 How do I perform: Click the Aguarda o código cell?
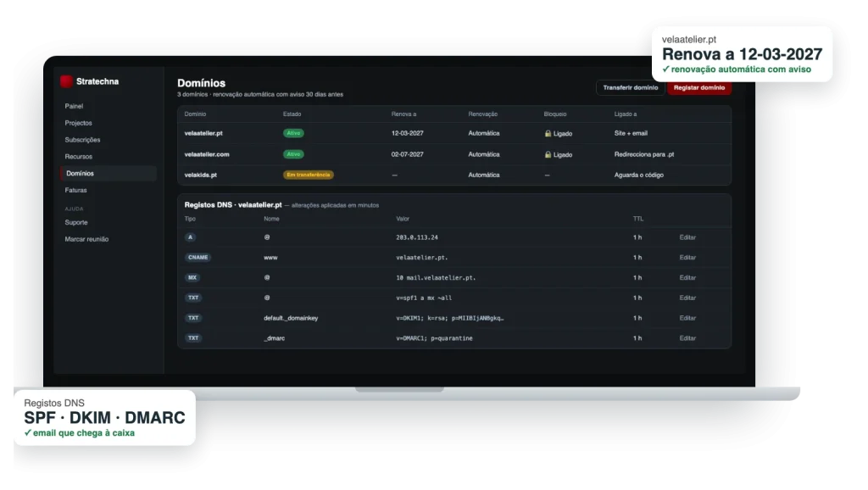(639, 175)
